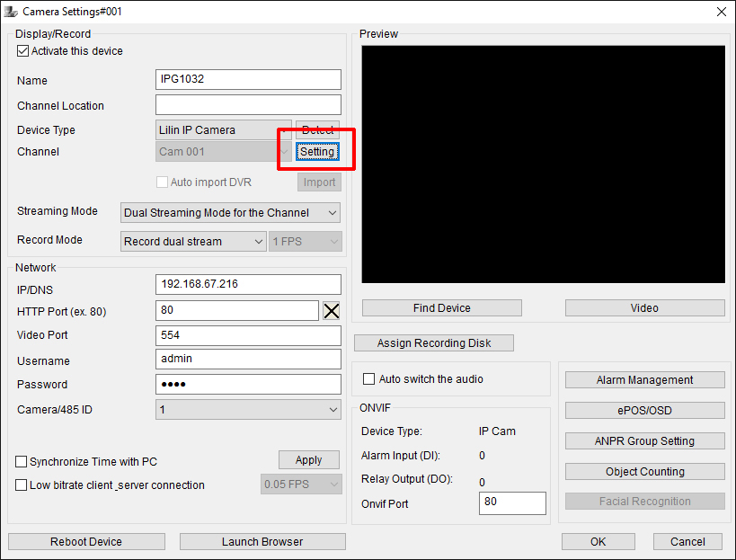The height and width of the screenshot is (560, 736).
Task: Open the Camera/485 ID dropdown
Action: coord(248,410)
